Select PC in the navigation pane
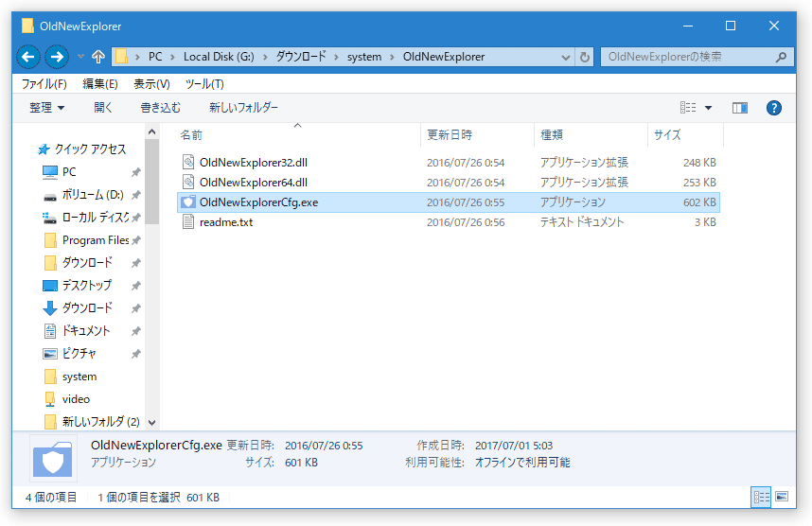Image resolution: width=812 pixels, height=526 pixels. tap(69, 172)
